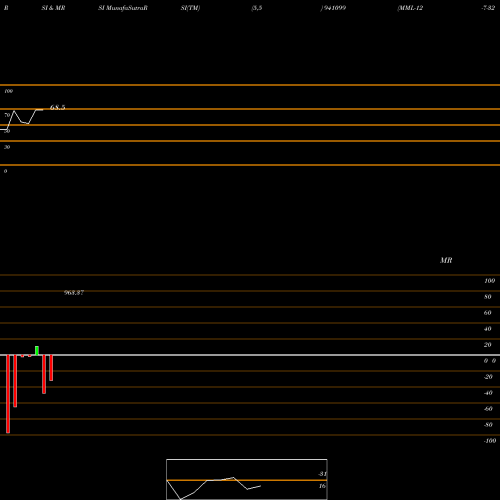Select the 100 label on RSI axis
Image resolution: width=500 pixels, height=500 pixels.
9,91
